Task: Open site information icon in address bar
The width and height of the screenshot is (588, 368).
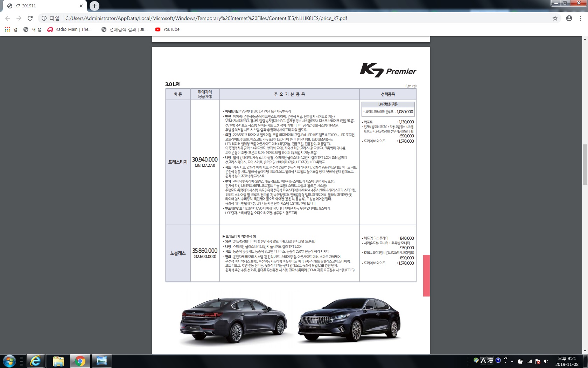Action: click(x=44, y=18)
